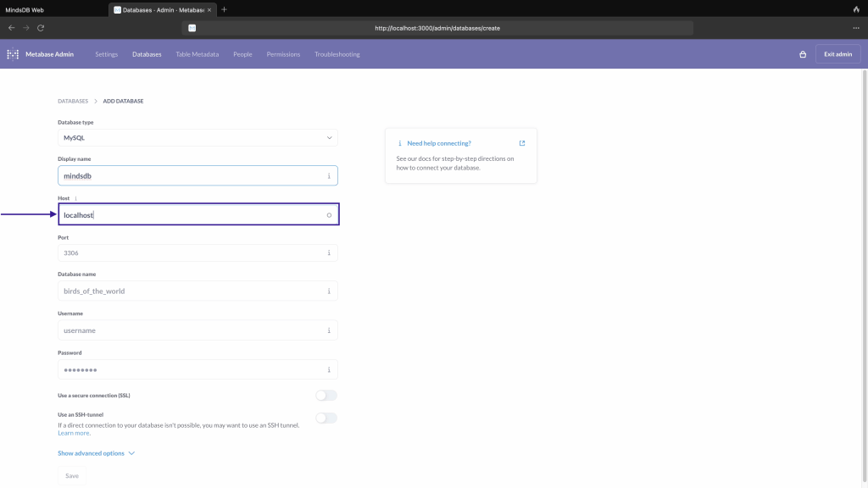This screenshot has height=488, width=868.
Task: Click the info icon in Display name field
Action: [x=329, y=176]
